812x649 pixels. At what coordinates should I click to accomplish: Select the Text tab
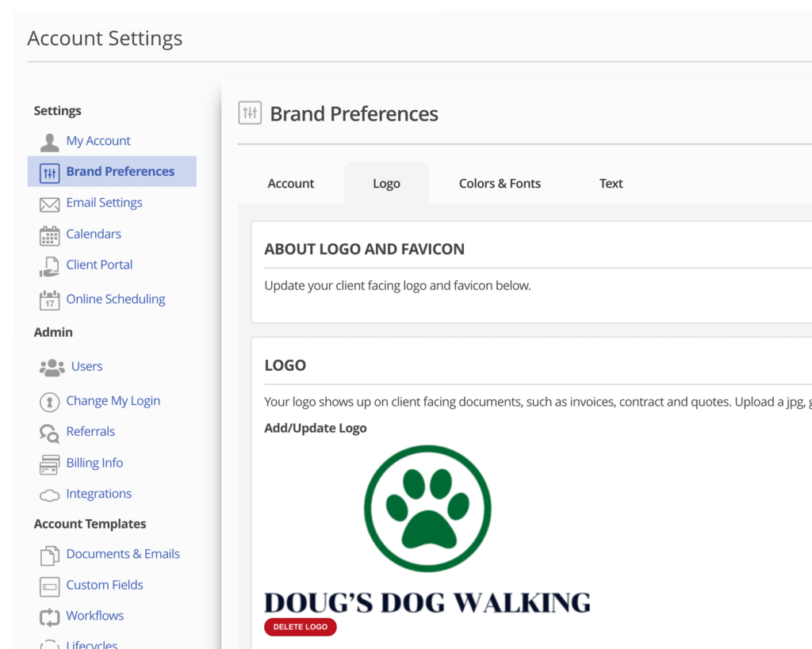coord(611,184)
